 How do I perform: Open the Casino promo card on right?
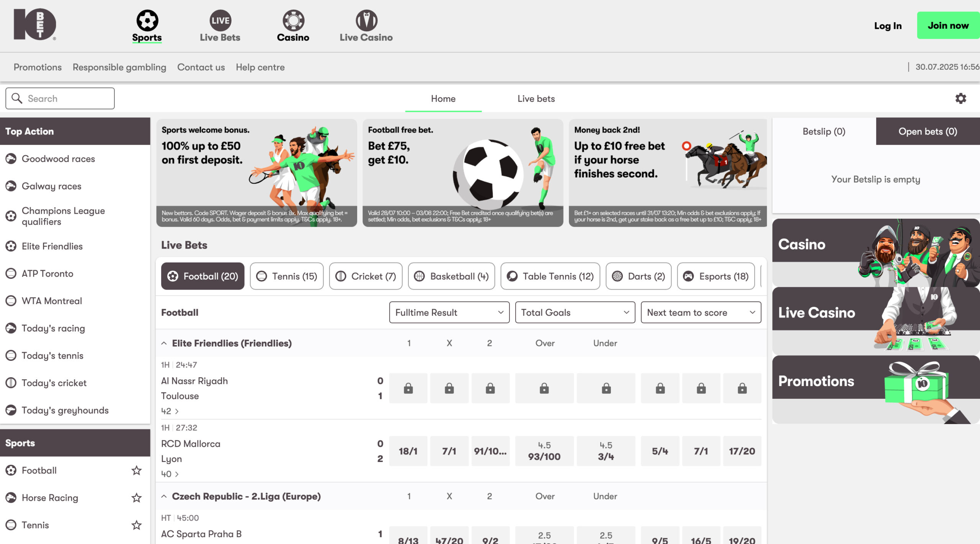[x=876, y=252]
